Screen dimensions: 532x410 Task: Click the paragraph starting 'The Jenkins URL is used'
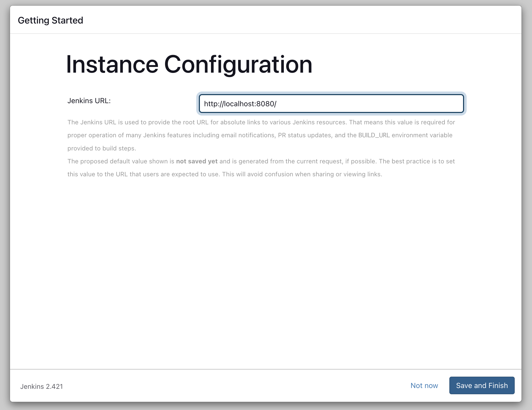click(x=261, y=135)
